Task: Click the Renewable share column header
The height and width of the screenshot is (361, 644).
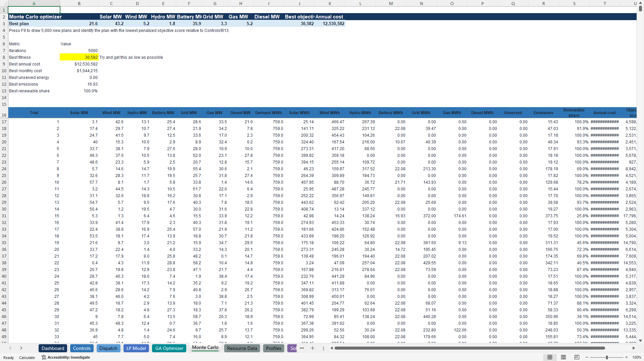Action: pyautogui.click(x=574, y=113)
